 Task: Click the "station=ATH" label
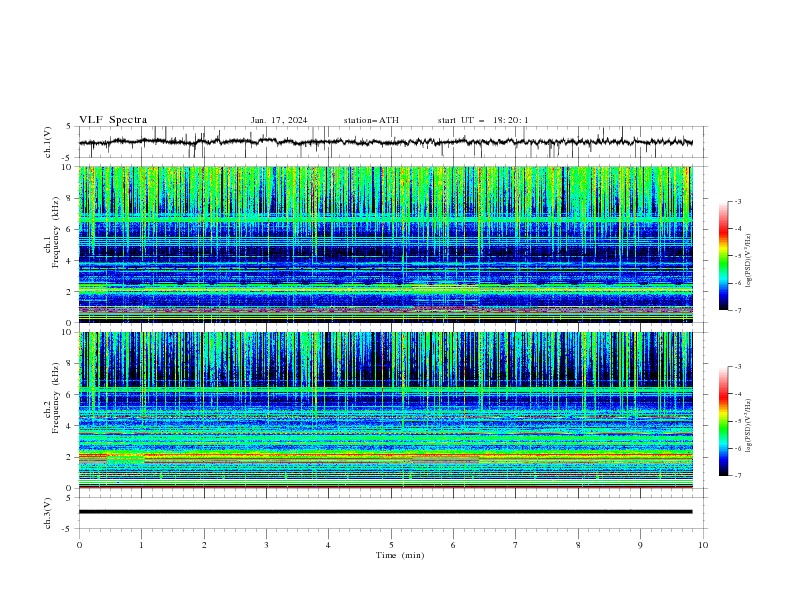coord(371,120)
